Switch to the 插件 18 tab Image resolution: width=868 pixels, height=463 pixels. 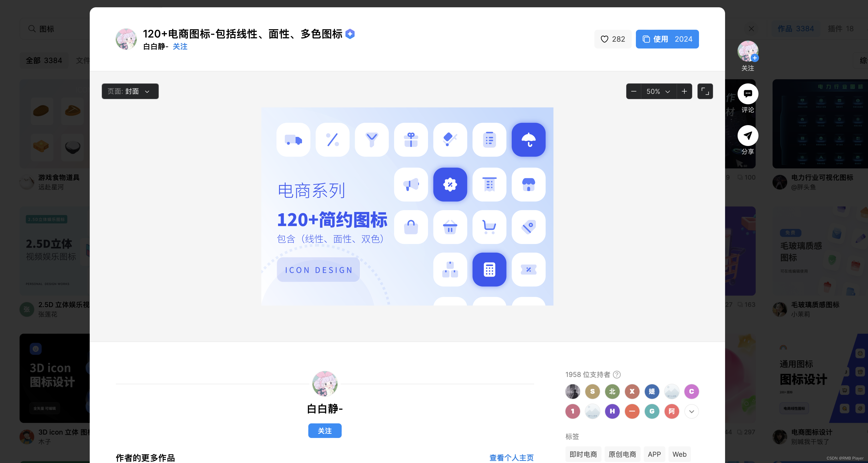click(840, 29)
